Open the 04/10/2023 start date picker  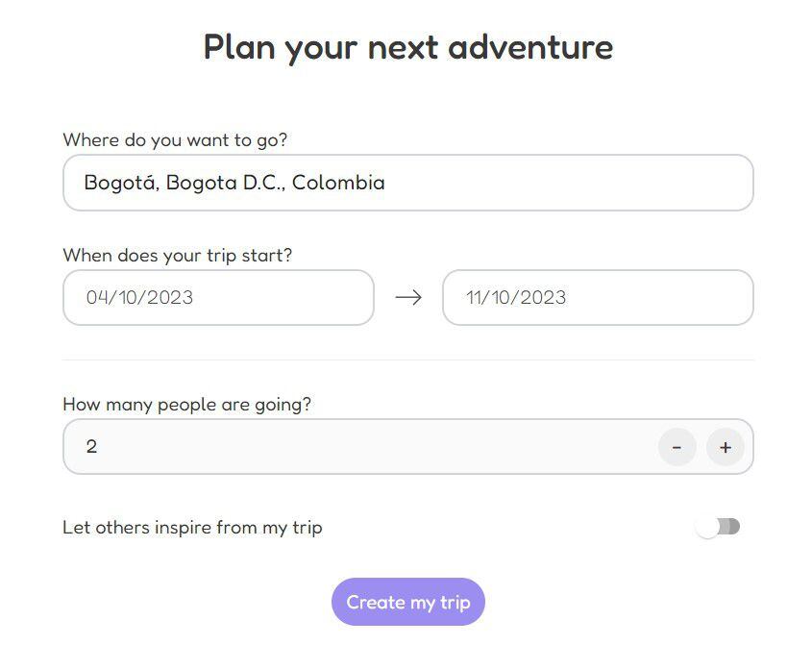pos(218,298)
